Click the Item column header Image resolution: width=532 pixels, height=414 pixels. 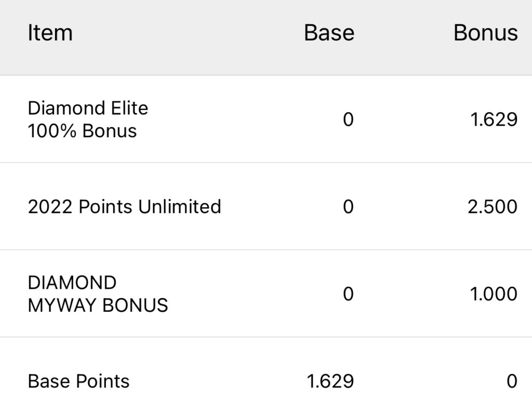[x=50, y=33]
